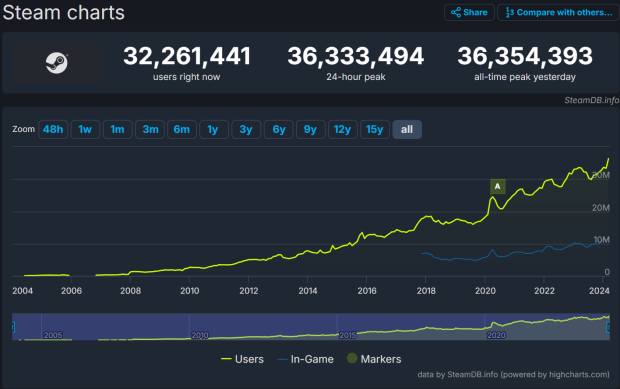Click the 36,333,494 24-hour peak value

point(355,56)
